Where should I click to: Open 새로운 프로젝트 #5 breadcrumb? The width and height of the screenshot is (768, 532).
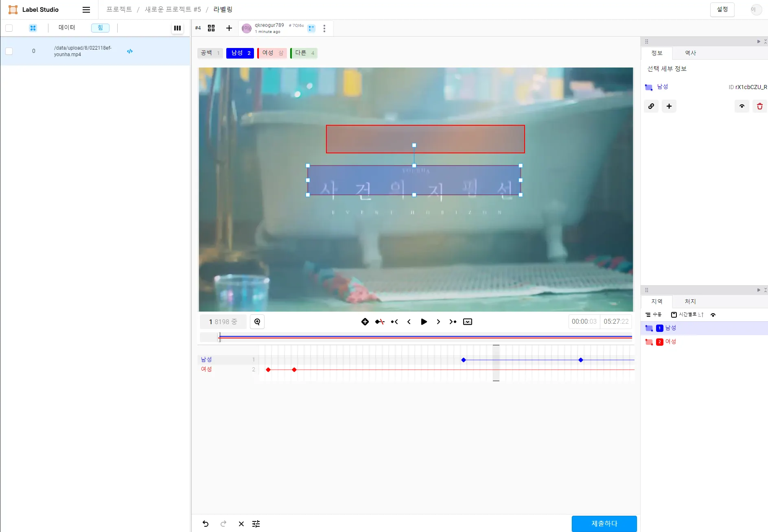173,10
